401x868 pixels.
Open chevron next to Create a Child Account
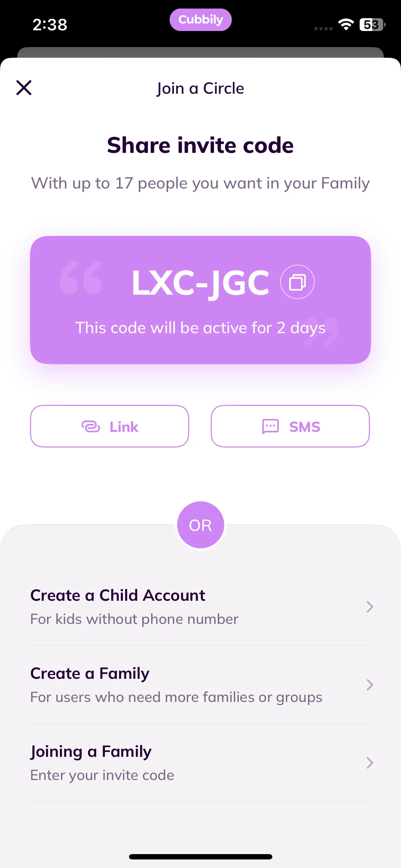coord(370,607)
